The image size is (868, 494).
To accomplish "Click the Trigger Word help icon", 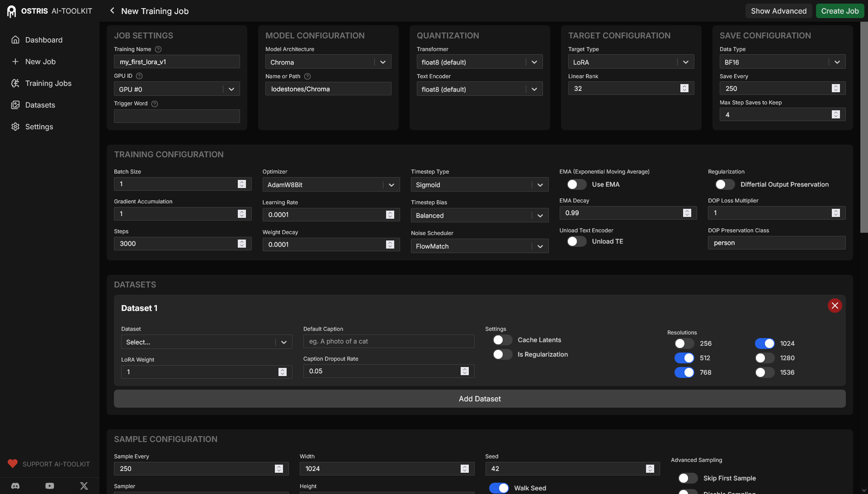I will [155, 104].
